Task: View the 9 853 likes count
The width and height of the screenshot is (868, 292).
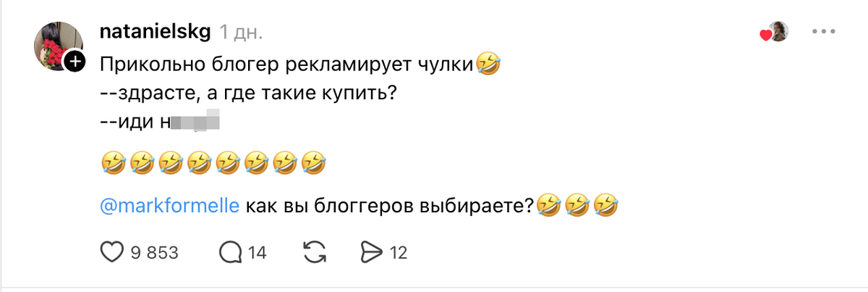Action: [154, 253]
